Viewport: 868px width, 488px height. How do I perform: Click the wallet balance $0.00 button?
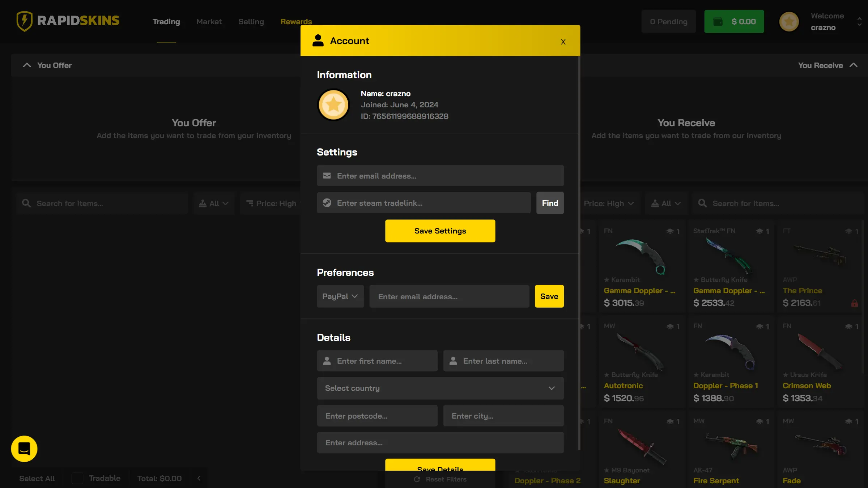[x=734, y=21]
